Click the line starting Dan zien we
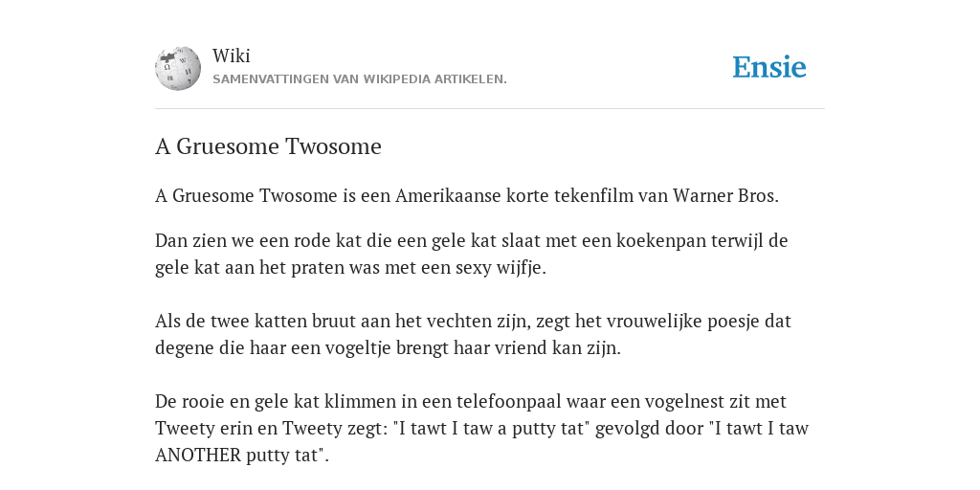 pyautogui.click(x=471, y=240)
